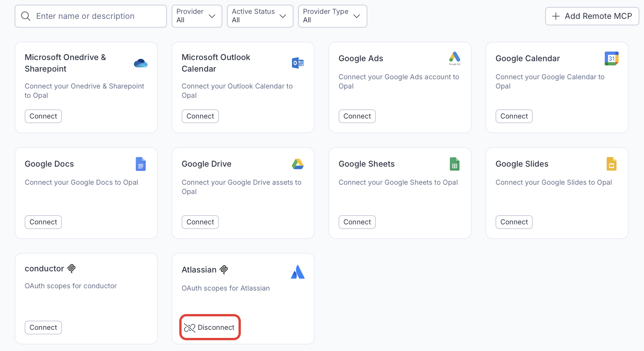Open the Provider Type dropdown
This screenshot has height=351, width=644.
point(332,16)
